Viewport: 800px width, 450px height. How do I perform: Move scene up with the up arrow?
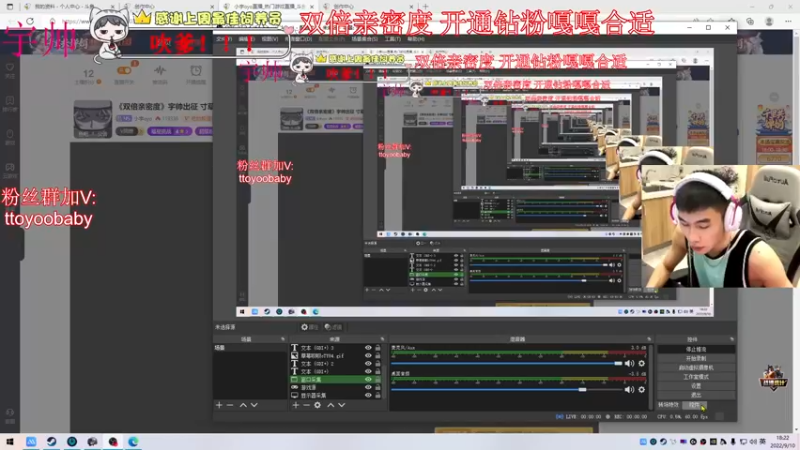(x=243, y=405)
